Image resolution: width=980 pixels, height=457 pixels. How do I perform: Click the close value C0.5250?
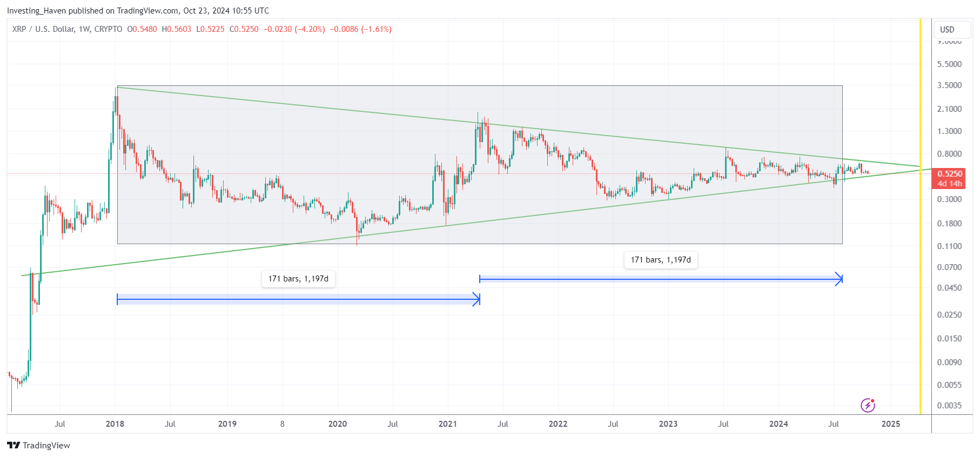244,29
